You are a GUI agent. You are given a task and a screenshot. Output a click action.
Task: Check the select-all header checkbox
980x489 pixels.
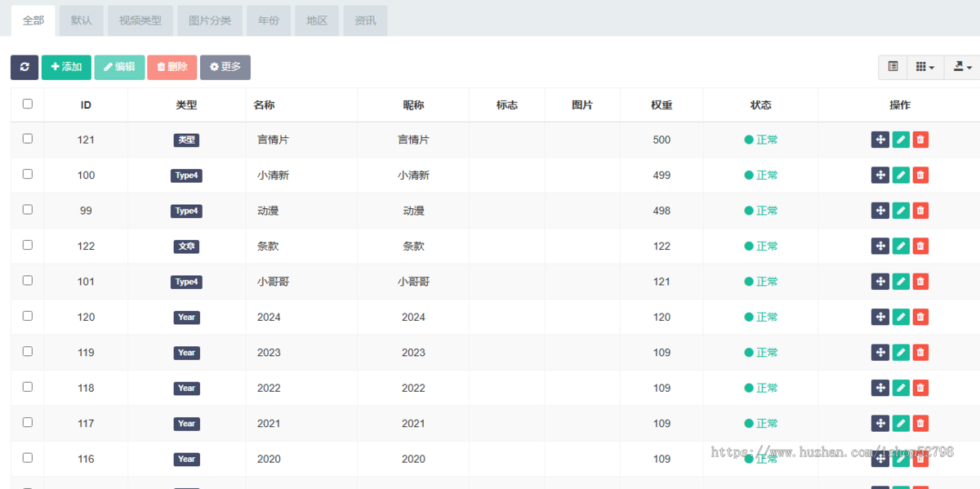pos(28,104)
